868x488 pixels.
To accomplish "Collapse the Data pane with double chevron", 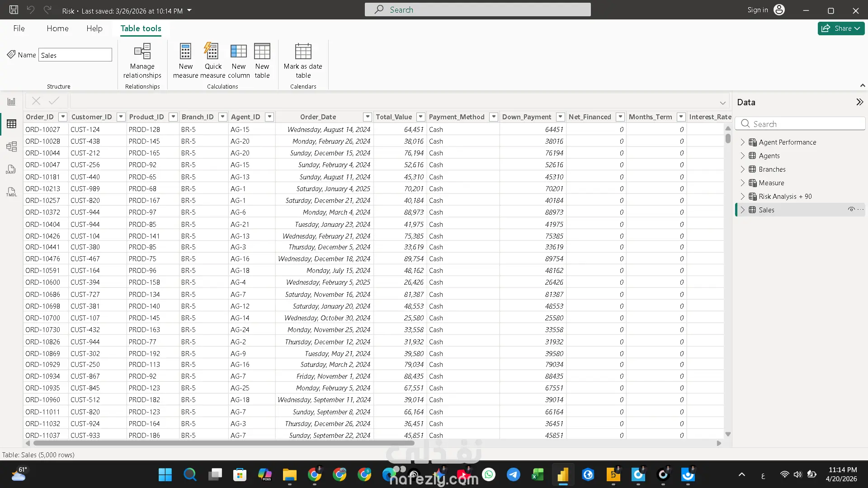I will pos(859,102).
